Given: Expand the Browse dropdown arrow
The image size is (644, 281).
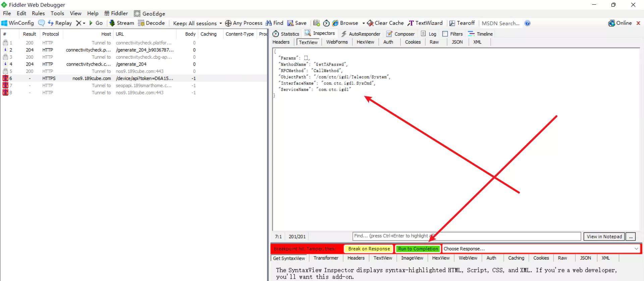Looking at the screenshot, I should click(x=364, y=23).
